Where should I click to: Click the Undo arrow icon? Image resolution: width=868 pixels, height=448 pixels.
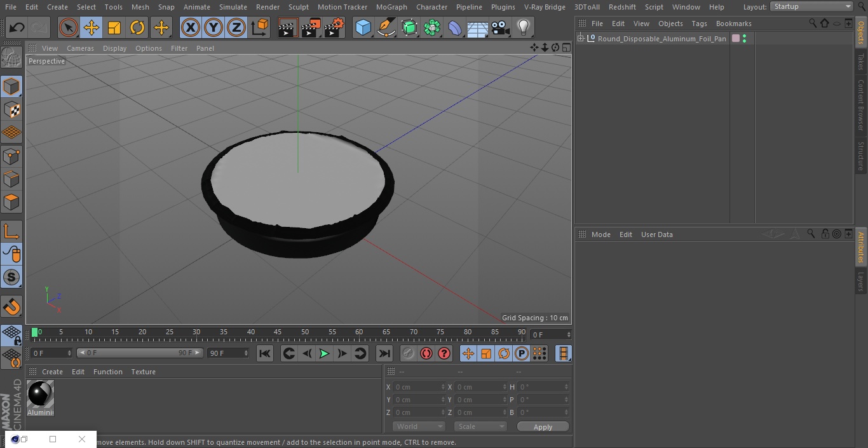[x=17, y=27]
